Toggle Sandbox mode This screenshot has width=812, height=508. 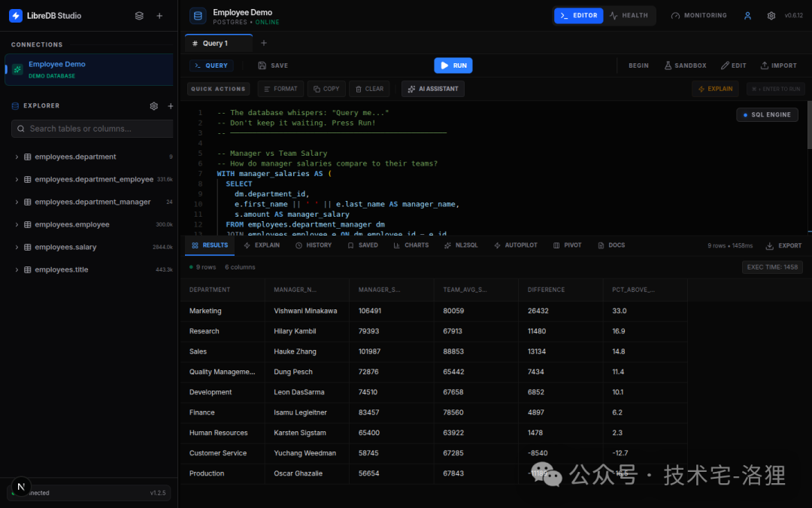(685, 65)
